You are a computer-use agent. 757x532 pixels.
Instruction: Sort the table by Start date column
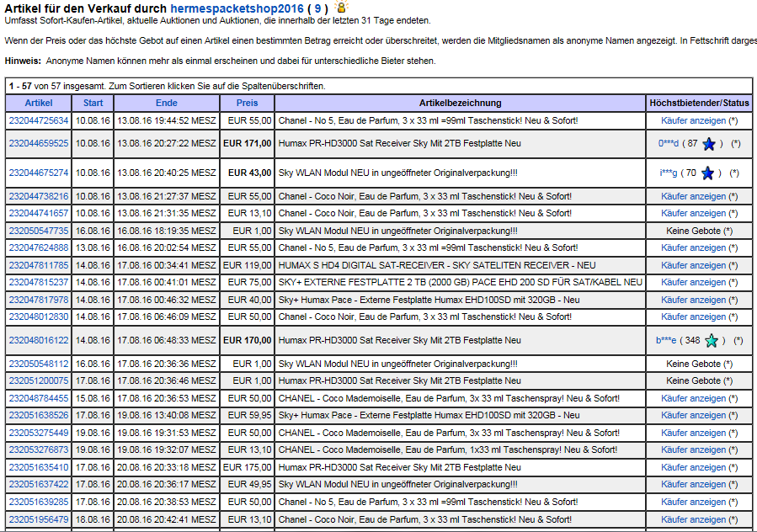(93, 103)
